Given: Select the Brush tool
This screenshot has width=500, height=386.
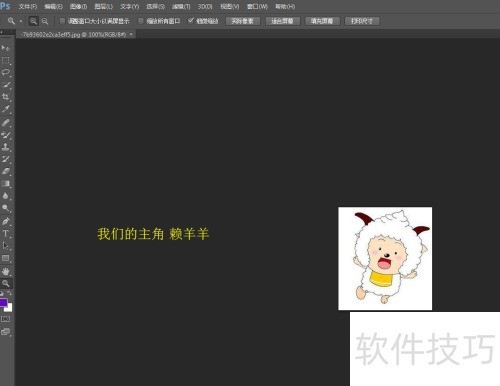Looking at the screenshot, I should pyautogui.click(x=6, y=135).
